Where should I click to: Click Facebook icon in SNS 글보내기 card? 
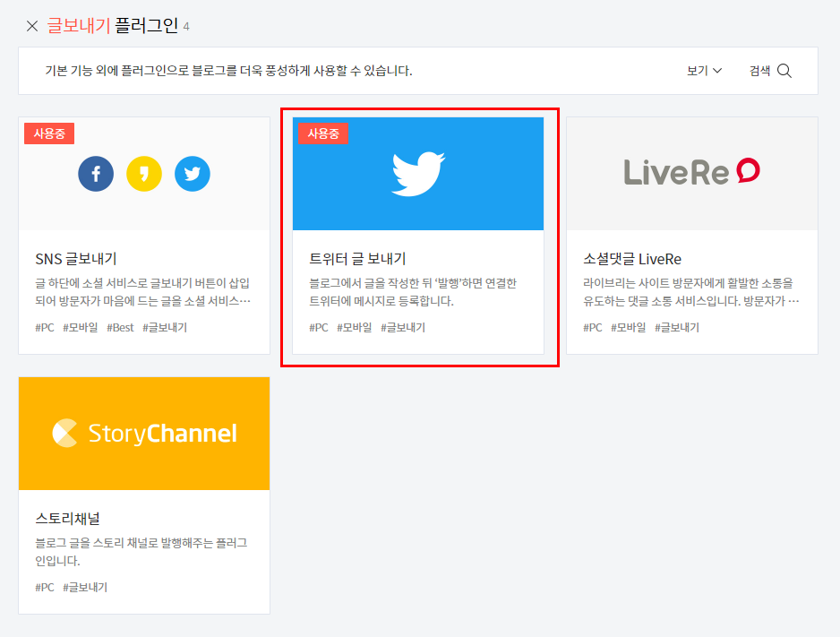point(96,174)
